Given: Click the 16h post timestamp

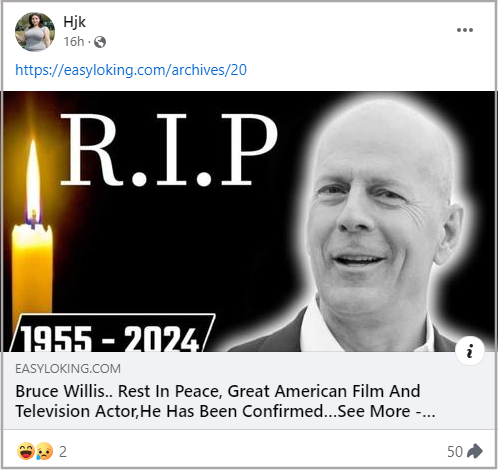Looking at the screenshot, I should click(x=74, y=42).
